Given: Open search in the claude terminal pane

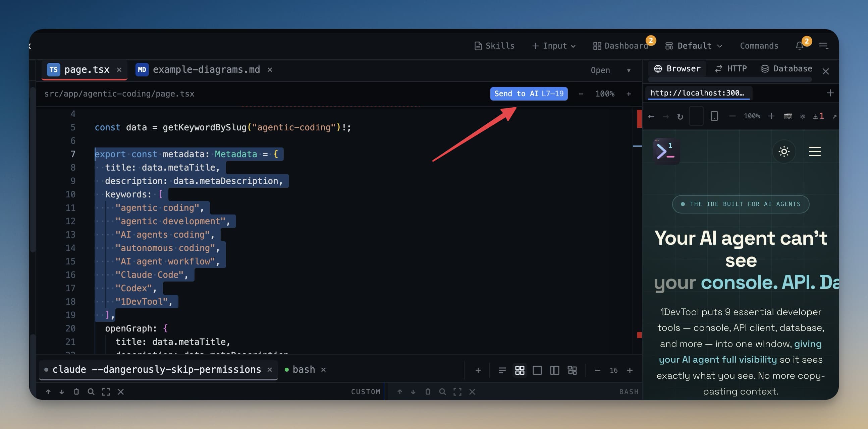Looking at the screenshot, I should [x=91, y=391].
